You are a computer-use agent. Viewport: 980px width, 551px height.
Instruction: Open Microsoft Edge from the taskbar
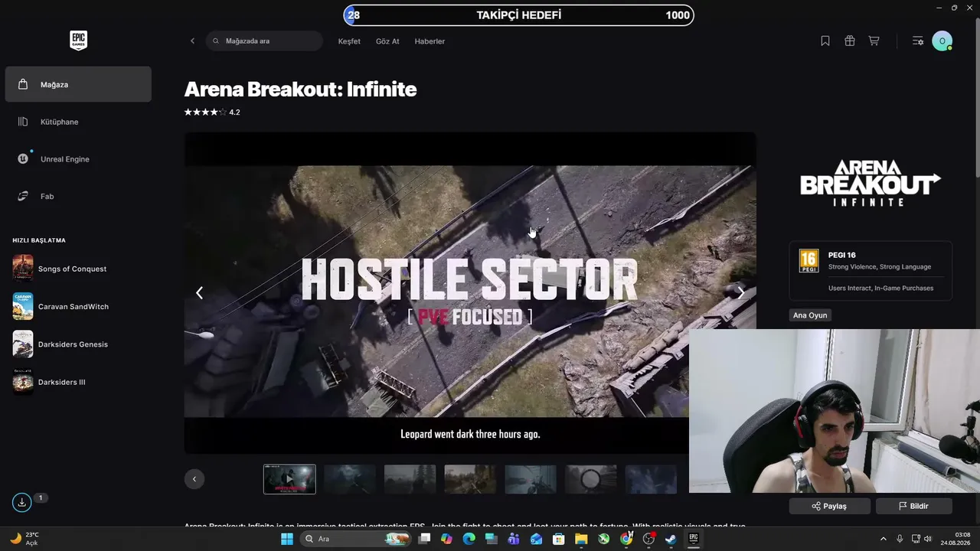[x=469, y=539]
